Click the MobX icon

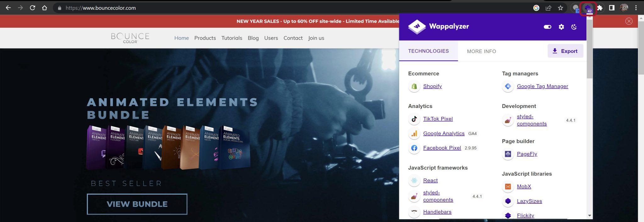click(x=508, y=186)
